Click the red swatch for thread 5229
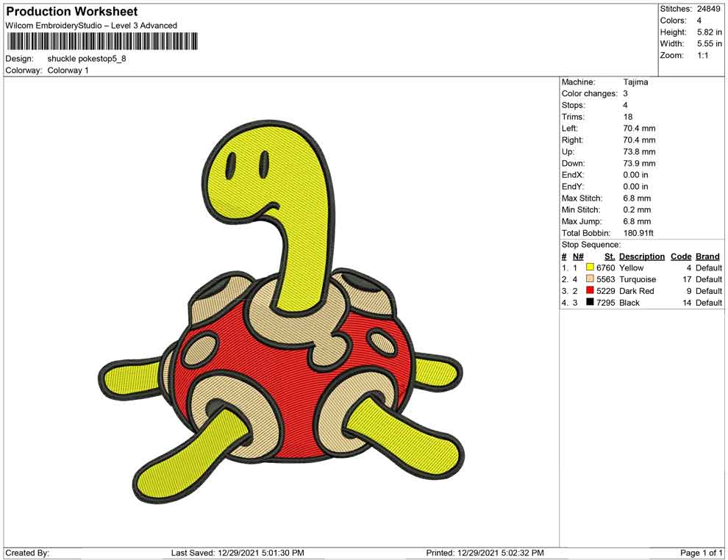728x560 pixels. pyautogui.click(x=590, y=290)
